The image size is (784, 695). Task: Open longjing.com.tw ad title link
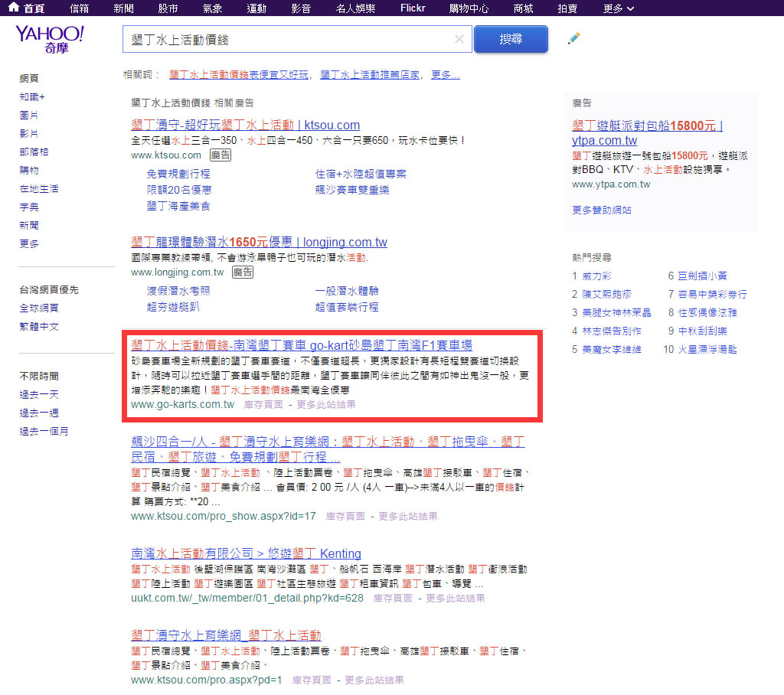coord(259,242)
